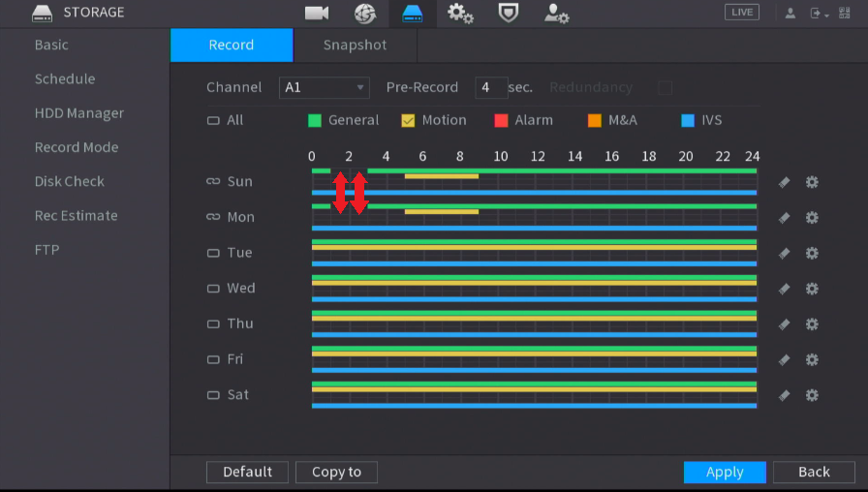868x492 pixels.
Task: Click the Apply button
Action: 725,472
